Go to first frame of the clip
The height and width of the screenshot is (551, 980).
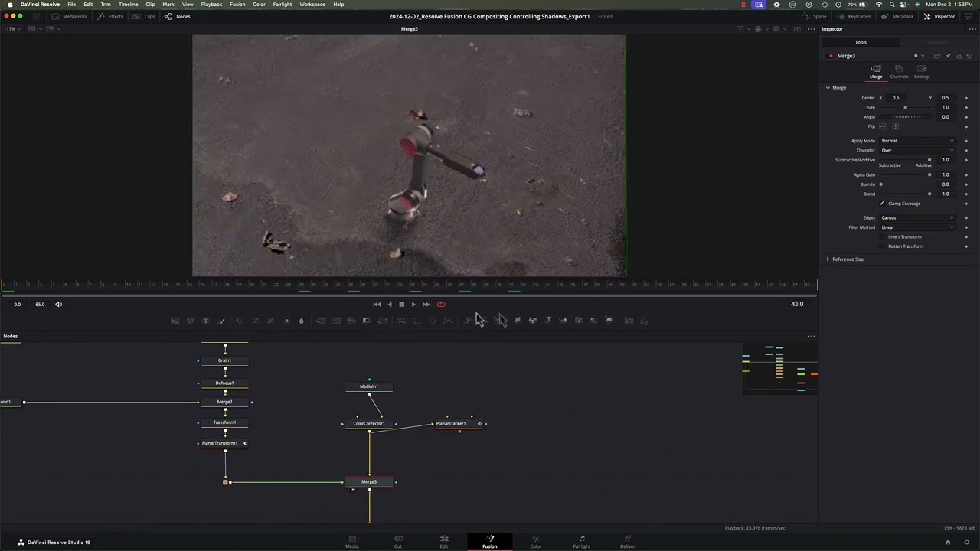pos(377,304)
